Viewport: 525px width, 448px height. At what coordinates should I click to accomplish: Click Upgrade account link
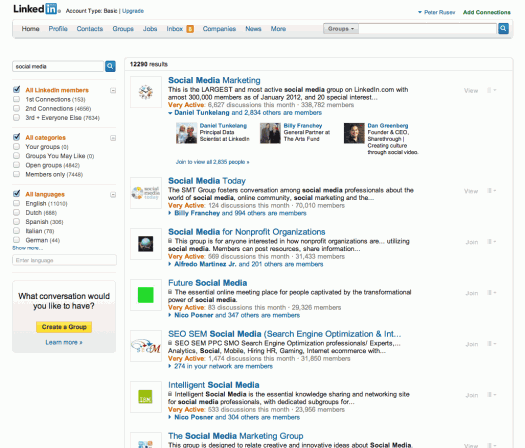point(133,11)
